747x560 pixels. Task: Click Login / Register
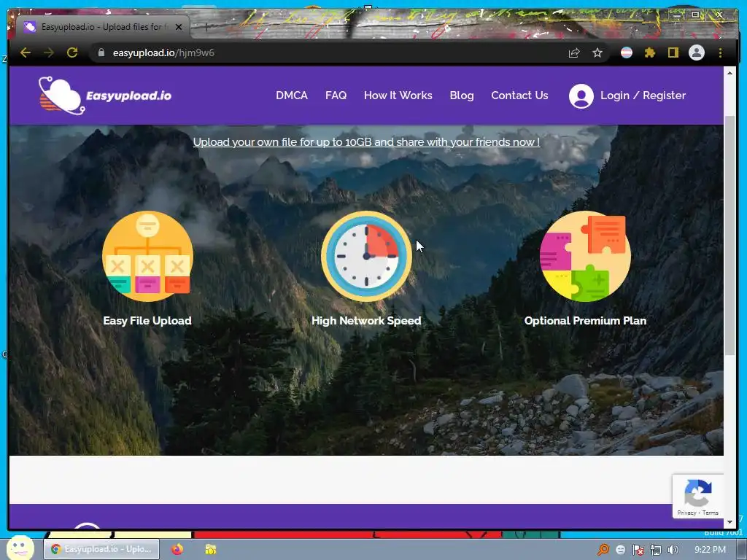pyautogui.click(x=643, y=96)
